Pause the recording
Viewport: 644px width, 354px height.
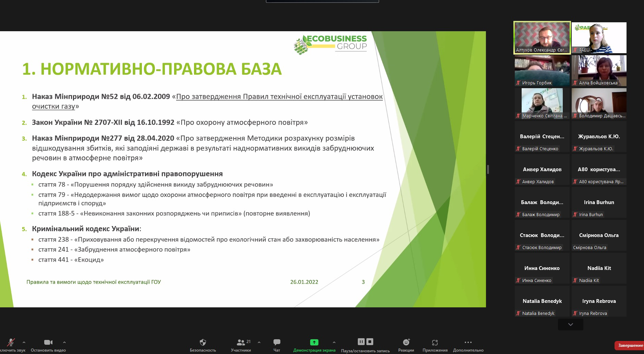point(361,342)
